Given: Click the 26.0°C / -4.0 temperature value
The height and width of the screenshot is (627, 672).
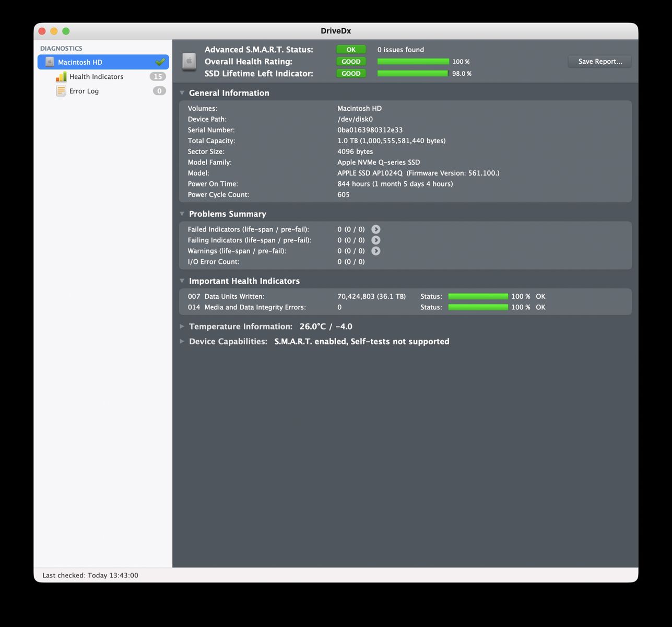Looking at the screenshot, I should (326, 327).
